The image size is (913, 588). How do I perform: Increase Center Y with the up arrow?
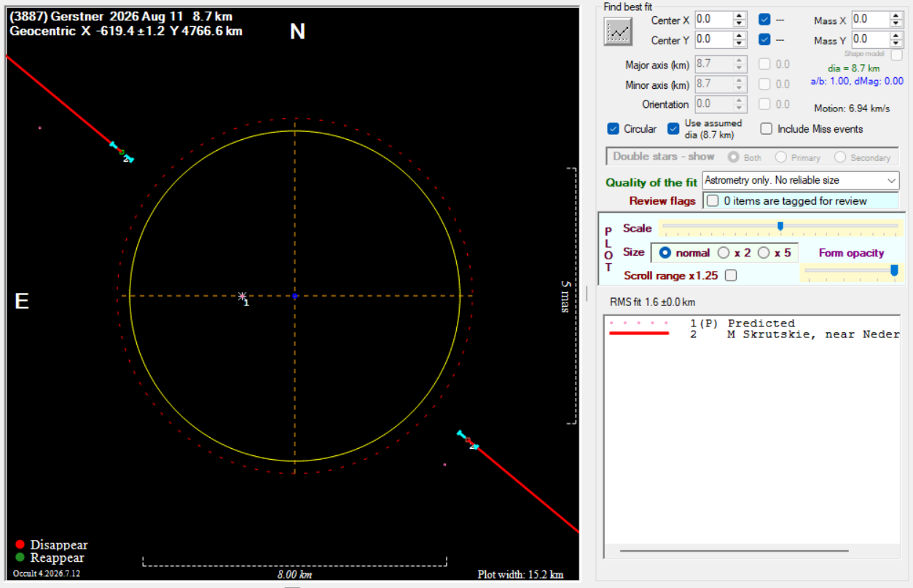point(740,35)
